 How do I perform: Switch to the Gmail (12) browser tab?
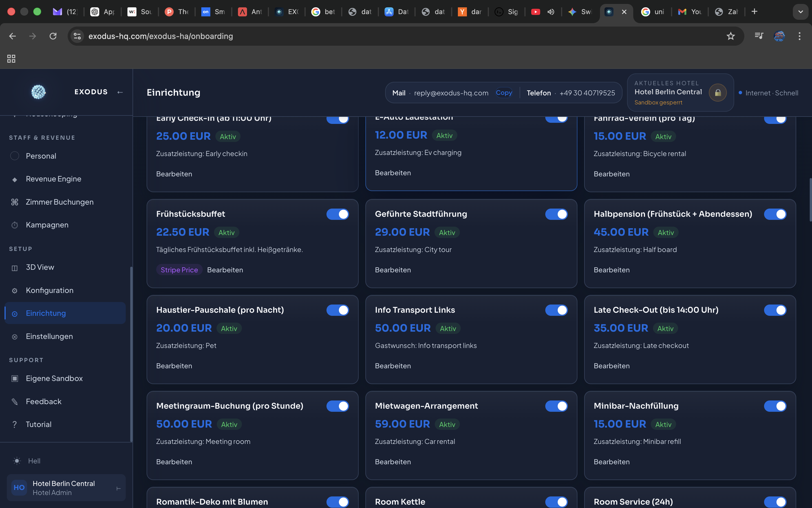coord(65,12)
